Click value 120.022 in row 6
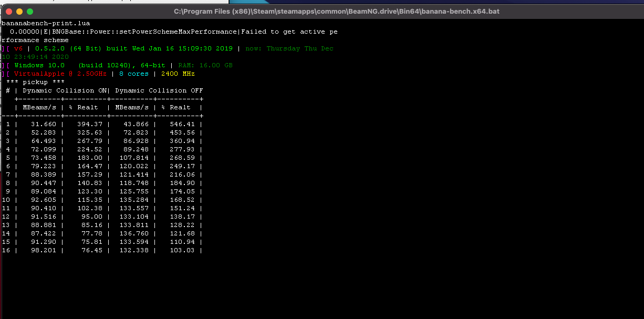Viewport: 644px width, 319px height. coord(134,166)
